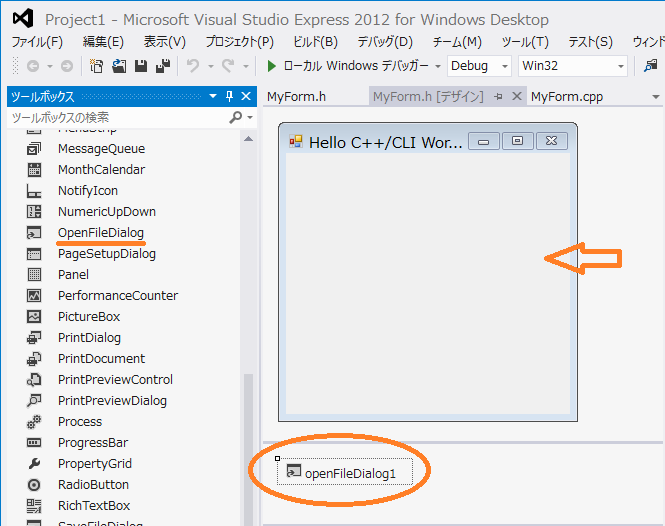665x526 pixels.
Task: Click the Open File toolbar icon
Action: click(119, 66)
